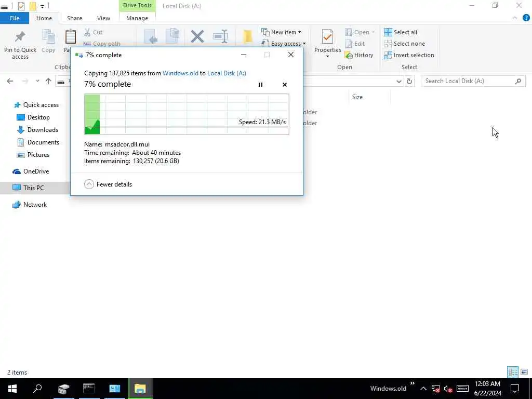Screen dimensions: 532x399
Task: Click Select none
Action: [404, 44]
